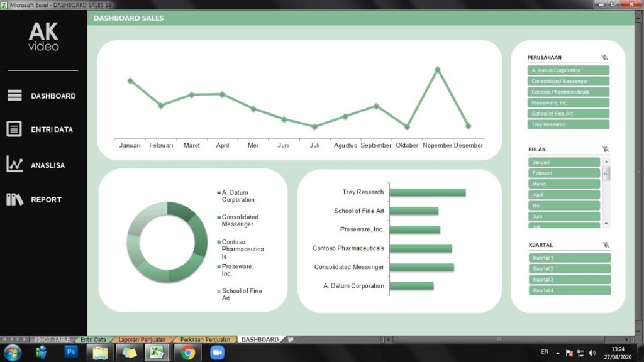644x362 pixels.
Task: Open Zoom from the taskbar
Action: click(x=217, y=353)
